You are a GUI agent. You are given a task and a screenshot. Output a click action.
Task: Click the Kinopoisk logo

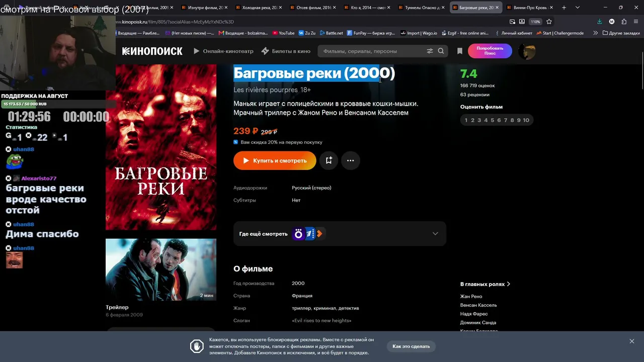[x=152, y=51]
